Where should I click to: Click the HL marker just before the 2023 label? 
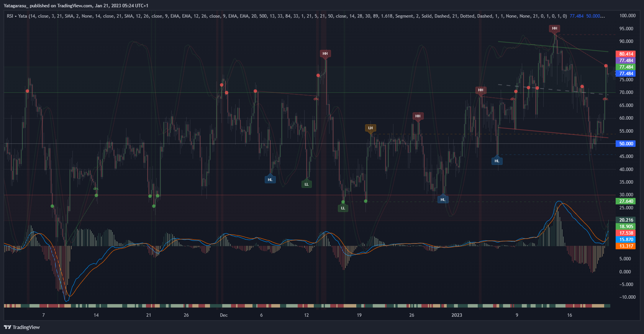443,199
